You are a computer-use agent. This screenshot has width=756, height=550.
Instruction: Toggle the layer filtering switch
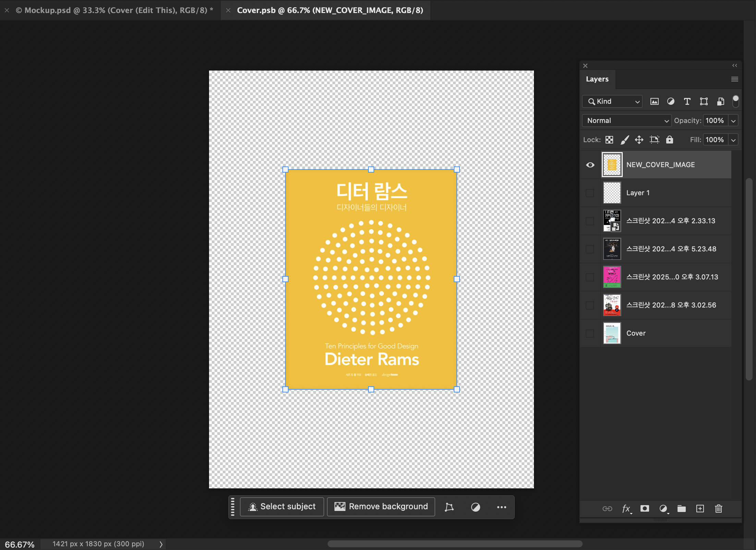tap(735, 101)
